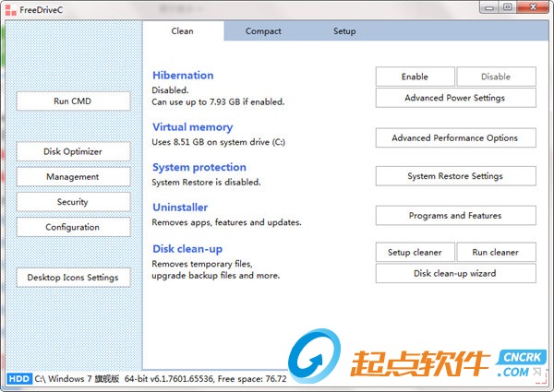Click the Setup cleaner button
The image size is (554, 392).
point(415,253)
